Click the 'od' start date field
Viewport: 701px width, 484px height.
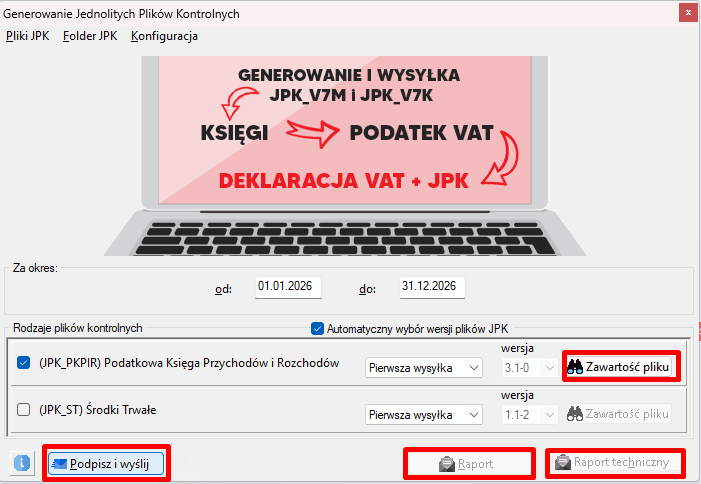tap(286, 287)
